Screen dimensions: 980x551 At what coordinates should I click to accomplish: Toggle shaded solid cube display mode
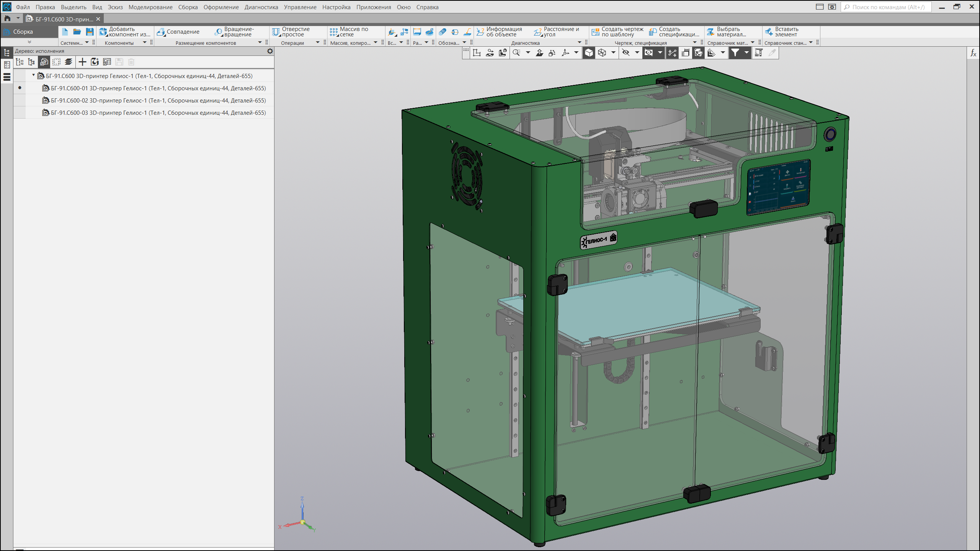589,53
